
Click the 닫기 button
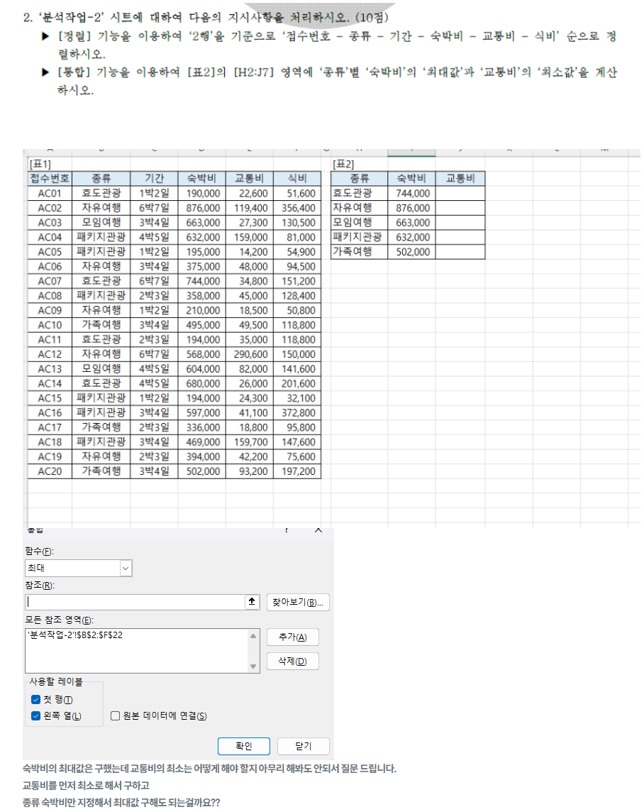tap(304, 746)
